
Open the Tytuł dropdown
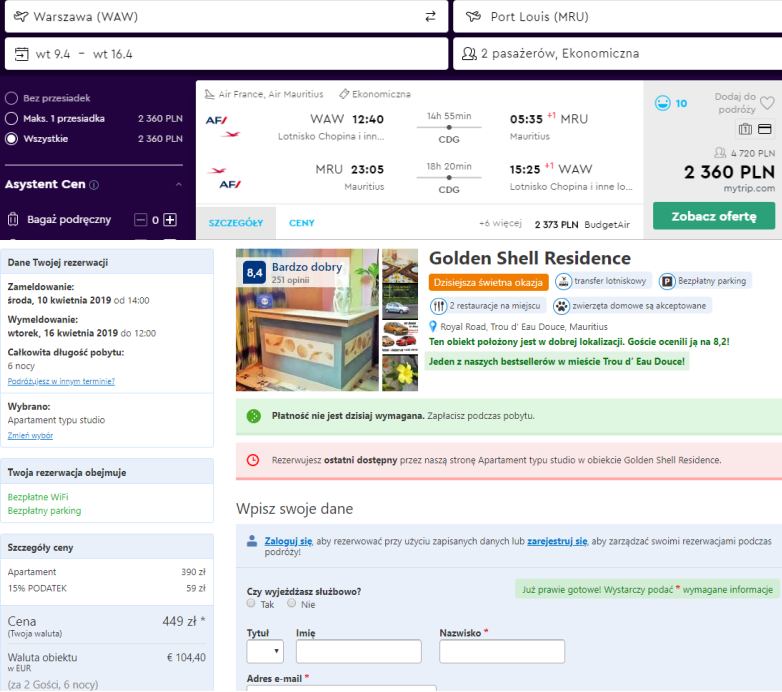[265, 652]
